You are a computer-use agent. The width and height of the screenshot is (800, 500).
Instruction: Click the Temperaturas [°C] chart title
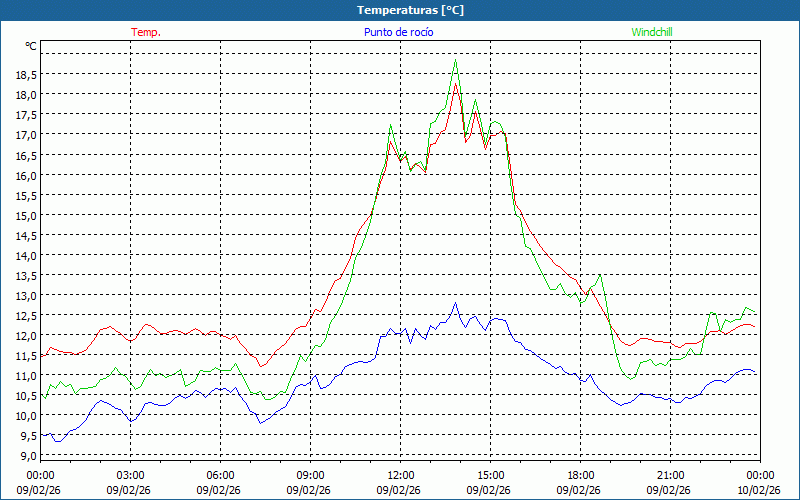[x=411, y=9]
